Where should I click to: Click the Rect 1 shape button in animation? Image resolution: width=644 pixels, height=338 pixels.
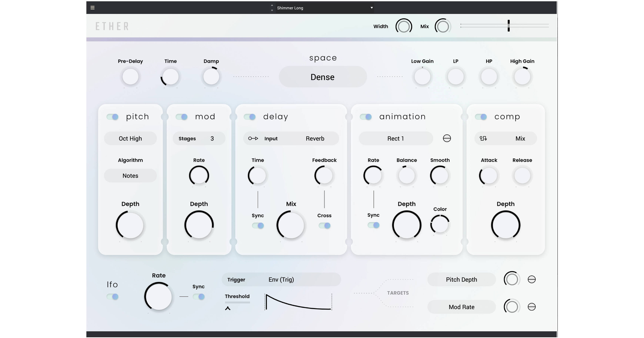click(396, 138)
